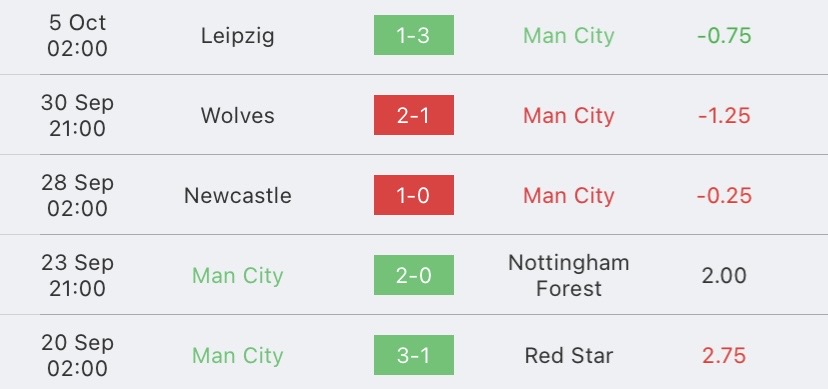Select the -0.75 handicap value

coord(724,36)
